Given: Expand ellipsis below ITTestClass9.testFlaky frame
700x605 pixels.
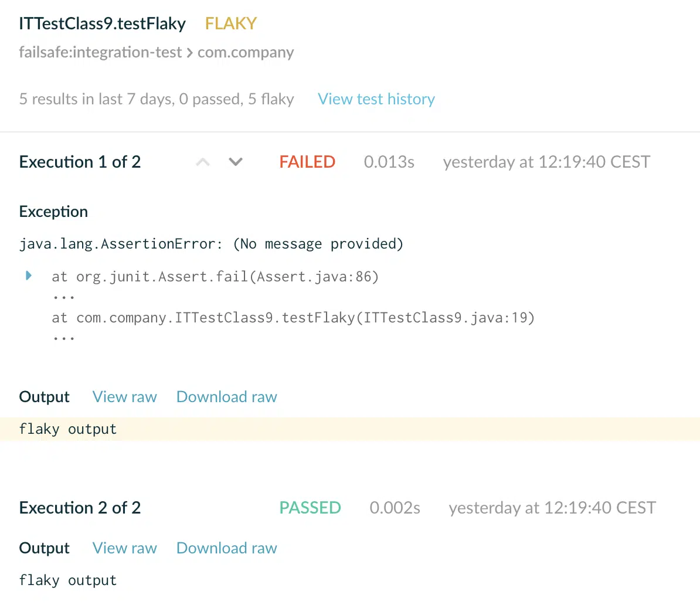Looking at the screenshot, I should (x=63, y=339).
